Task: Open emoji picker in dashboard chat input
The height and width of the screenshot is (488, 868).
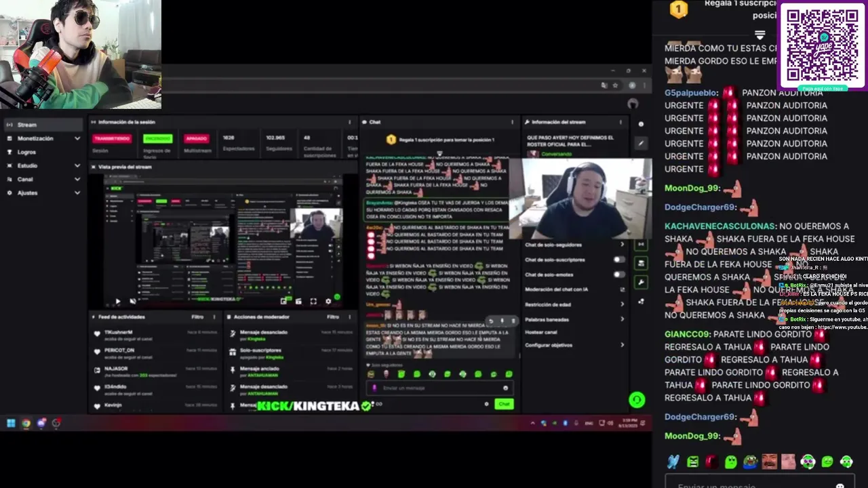Action: click(x=505, y=388)
